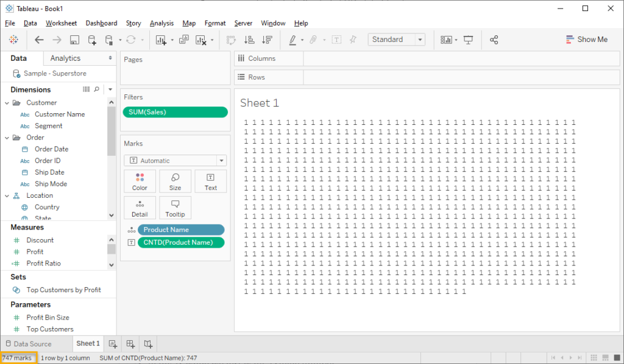Sort ascending with the toolbar icon
The width and height of the screenshot is (624, 364).
(x=249, y=40)
